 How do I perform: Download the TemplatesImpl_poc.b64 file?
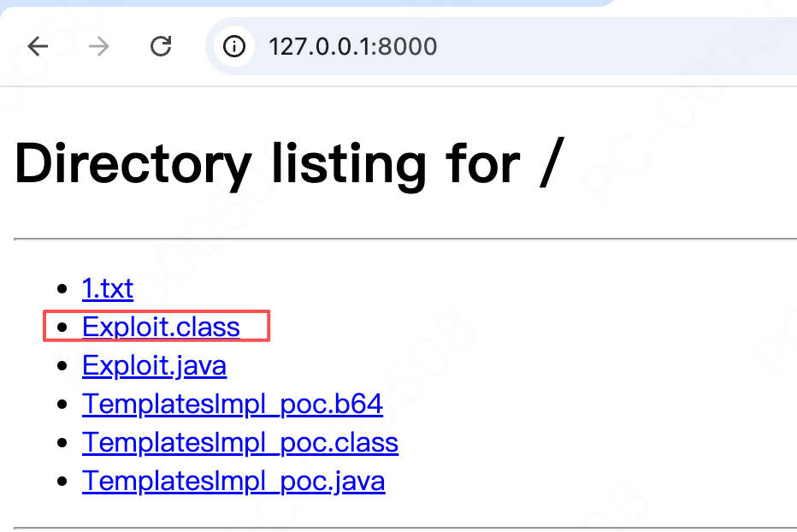[233, 405]
